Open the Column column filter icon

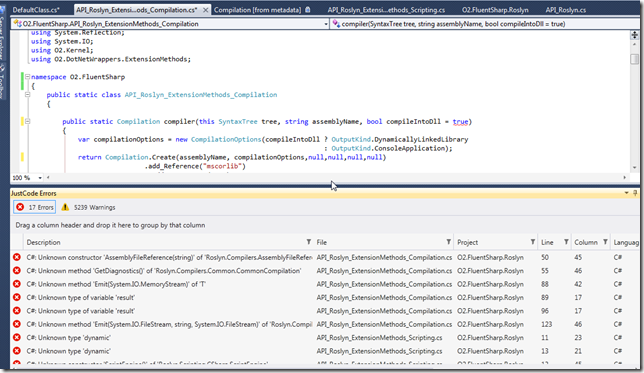[x=605, y=242]
